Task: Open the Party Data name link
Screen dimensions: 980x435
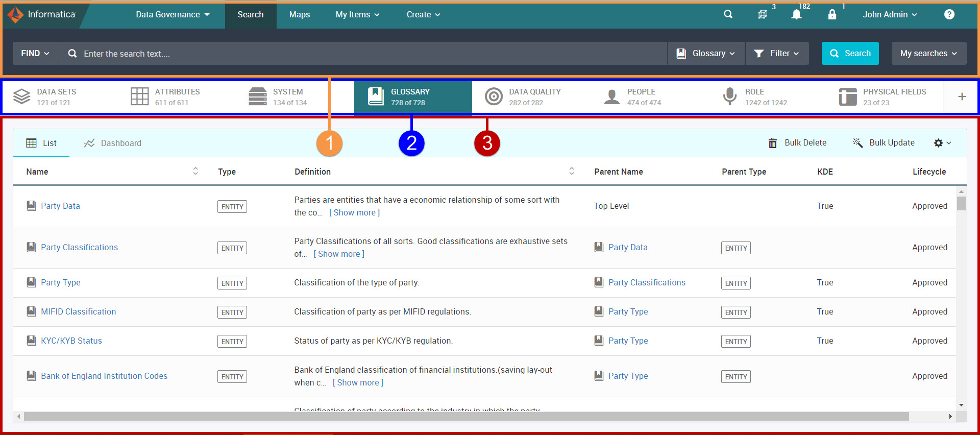Action: point(60,206)
